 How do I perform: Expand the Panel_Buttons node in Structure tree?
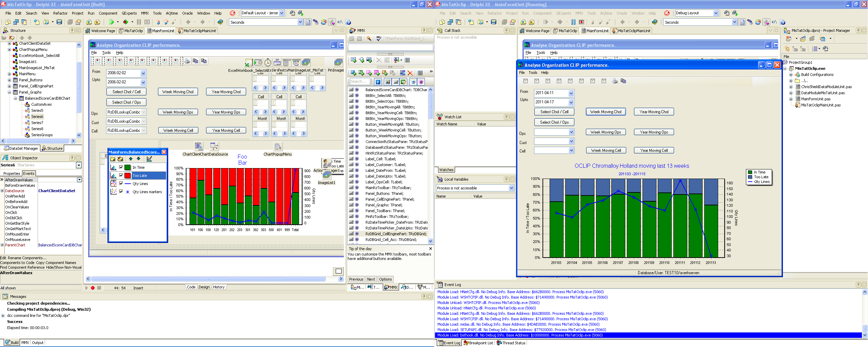(9, 80)
